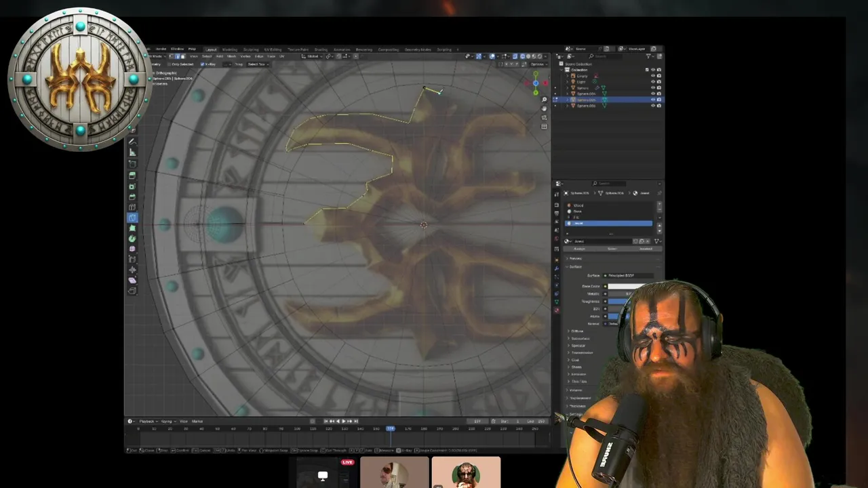Select the active Knife tool
Image resolution: width=868 pixels, height=488 pixels.
[x=132, y=218]
